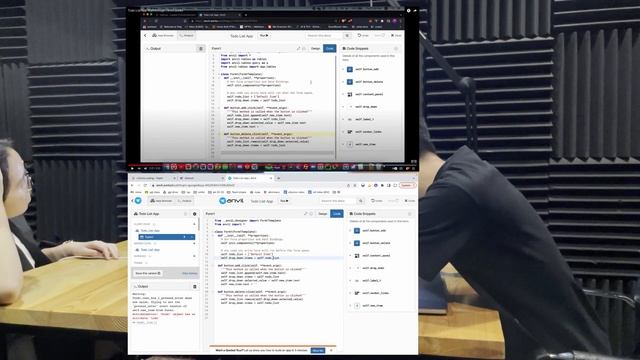
Task: Open video settings gear in top window corner
Action: [x=408, y=10]
